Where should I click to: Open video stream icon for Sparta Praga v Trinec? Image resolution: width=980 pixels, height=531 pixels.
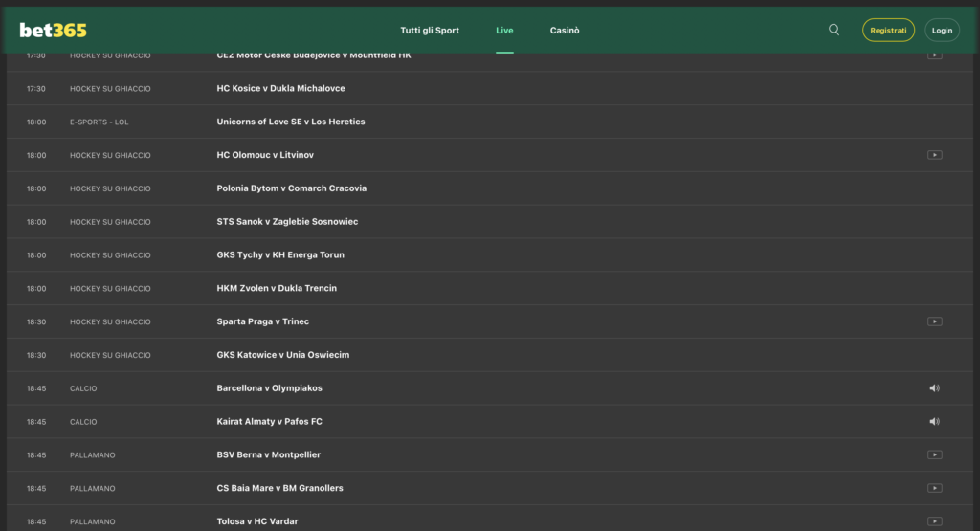point(934,321)
